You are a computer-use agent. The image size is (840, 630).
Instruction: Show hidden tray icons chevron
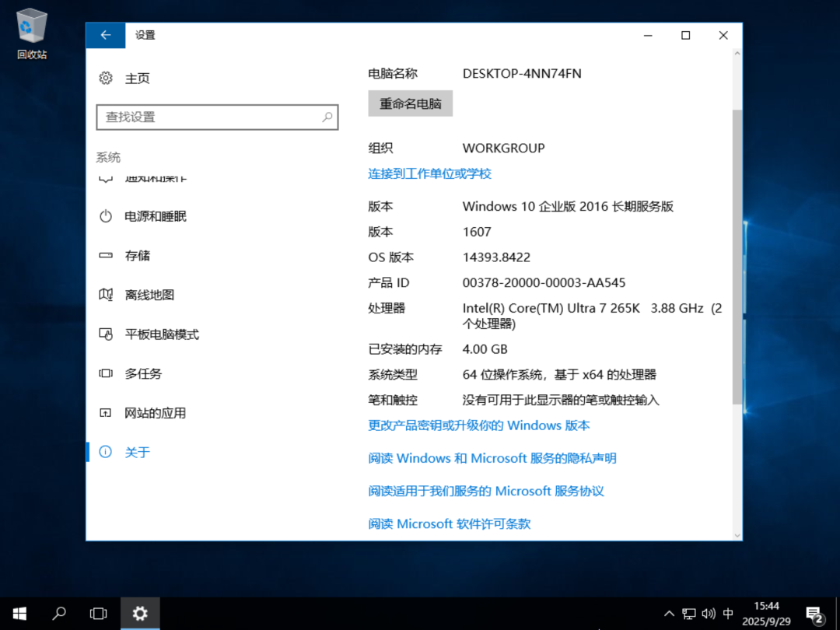(669, 614)
